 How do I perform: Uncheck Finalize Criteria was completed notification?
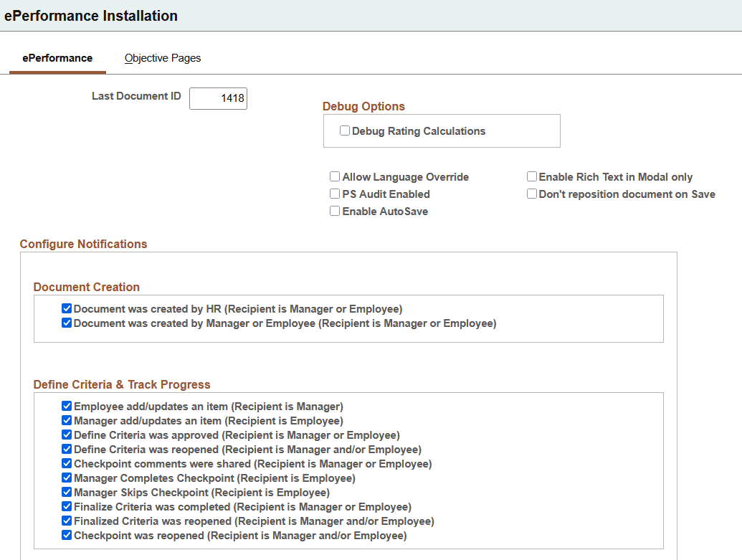[67, 506]
